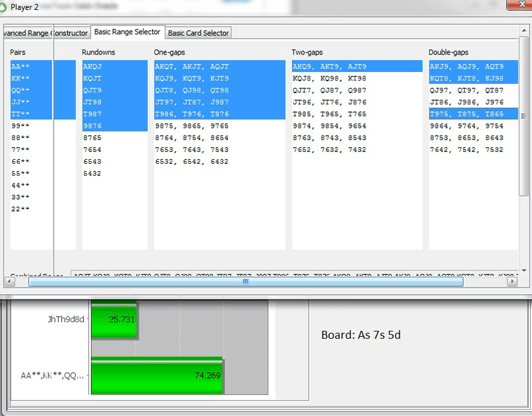Image resolution: width=532 pixels, height=416 pixels.
Task: Deselect AKQJ in the Rundowns list
Action: click(92, 67)
